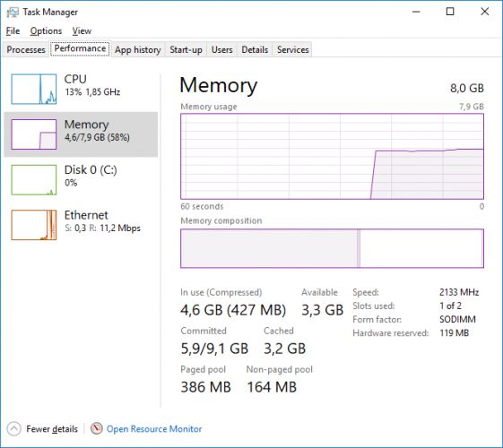This screenshot has width=503, height=448.
Task: Click the Task Manager title bar icon
Action: click(13, 13)
